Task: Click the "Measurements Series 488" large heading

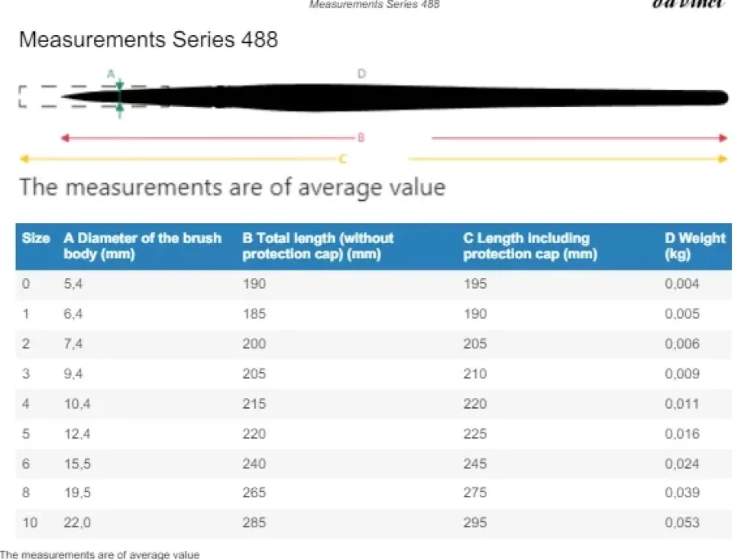Action: coord(148,40)
